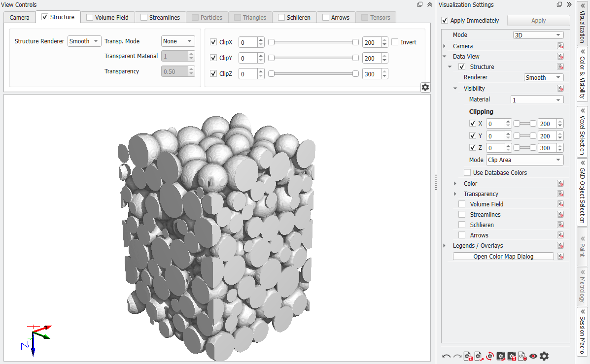
Task: Click the record macro script icon
Action: click(x=522, y=356)
